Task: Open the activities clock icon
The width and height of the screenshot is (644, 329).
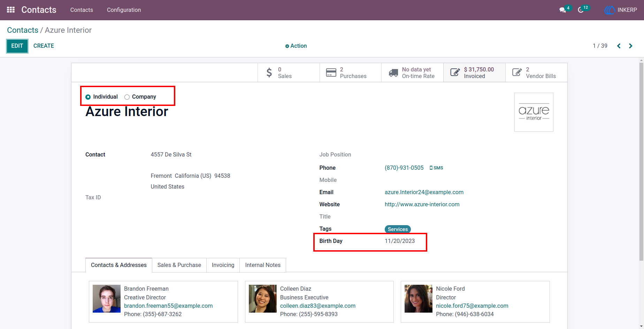Action: 581,10
